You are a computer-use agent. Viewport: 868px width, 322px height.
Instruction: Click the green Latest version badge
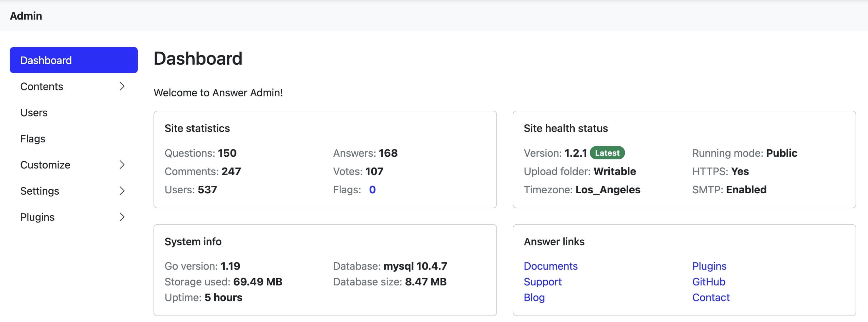(607, 153)
